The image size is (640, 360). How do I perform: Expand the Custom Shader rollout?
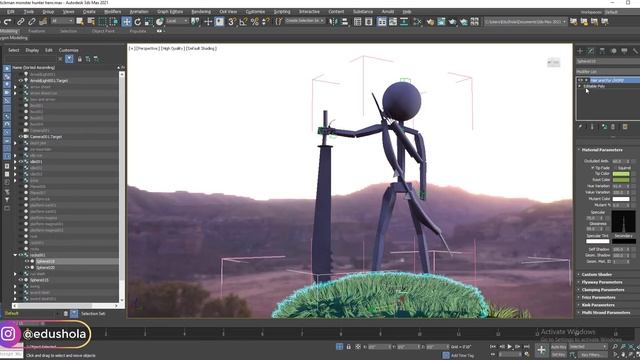[x=596, y=274]
